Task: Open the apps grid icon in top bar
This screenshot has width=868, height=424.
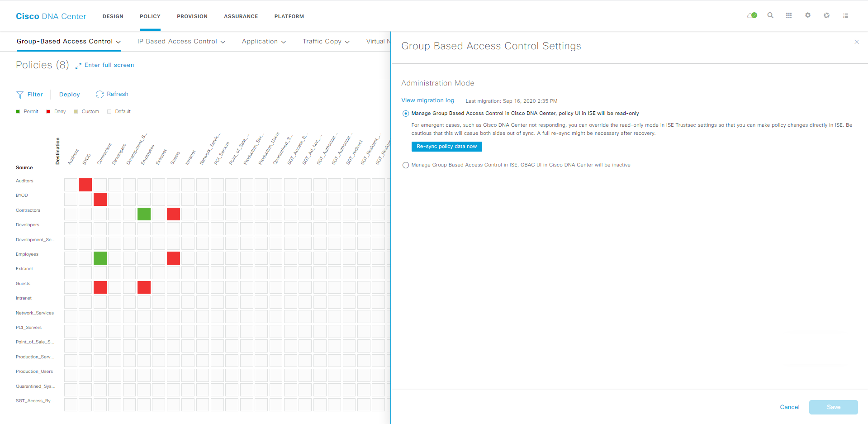Action: click(789, 15)
